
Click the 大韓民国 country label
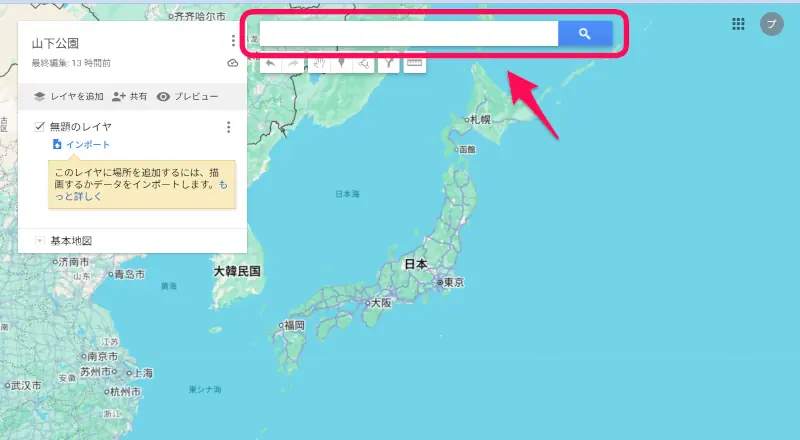click(x=237, y=271)
